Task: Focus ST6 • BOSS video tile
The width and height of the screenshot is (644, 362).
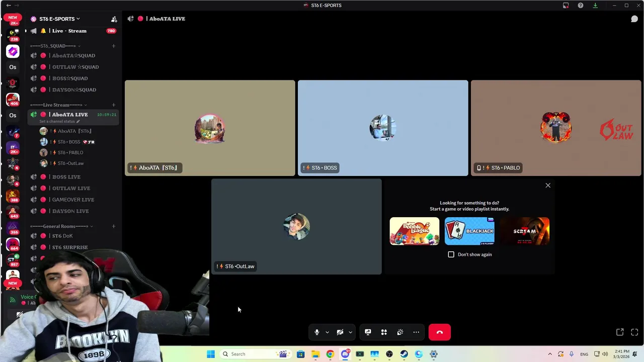Action: pyautogui.click(x=383, y=128)
